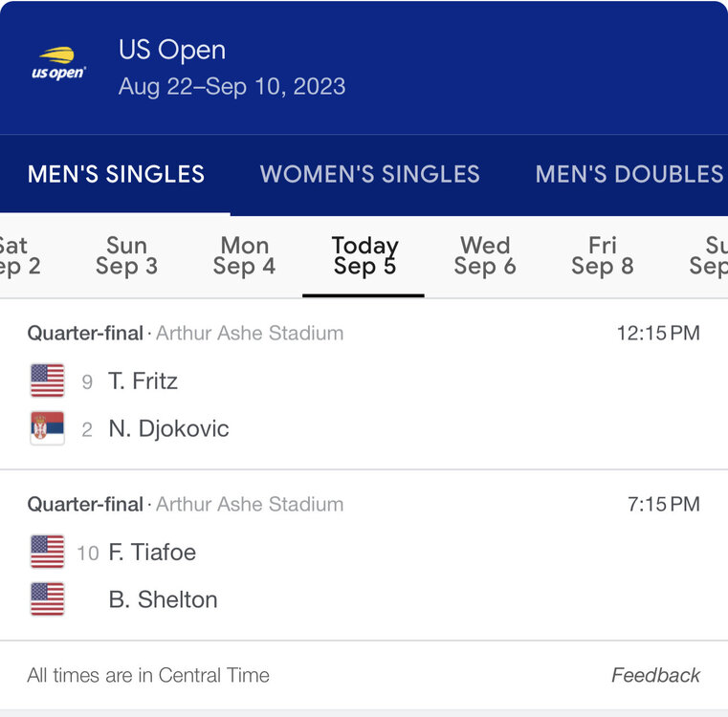Viewport: 728px width, 717px height.
Task: Open the Men's Doubles tab
Action: 629,174
